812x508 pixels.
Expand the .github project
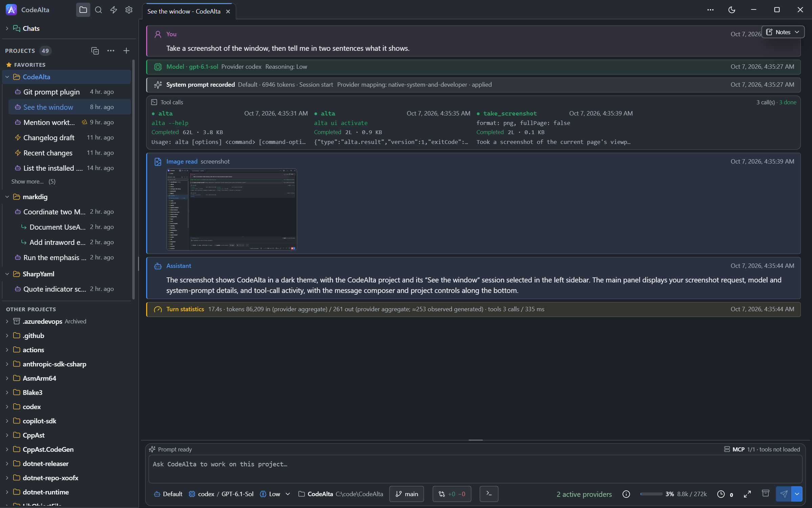click(7, 336)
